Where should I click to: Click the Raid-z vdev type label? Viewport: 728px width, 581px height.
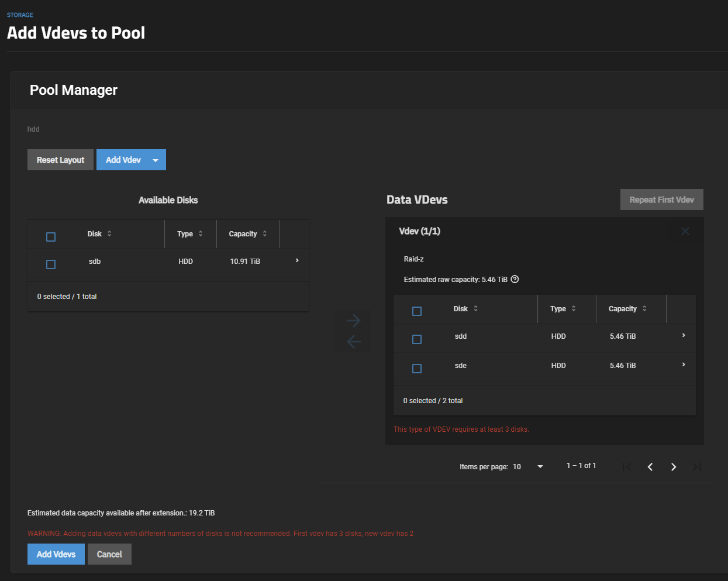pos(414,259)
